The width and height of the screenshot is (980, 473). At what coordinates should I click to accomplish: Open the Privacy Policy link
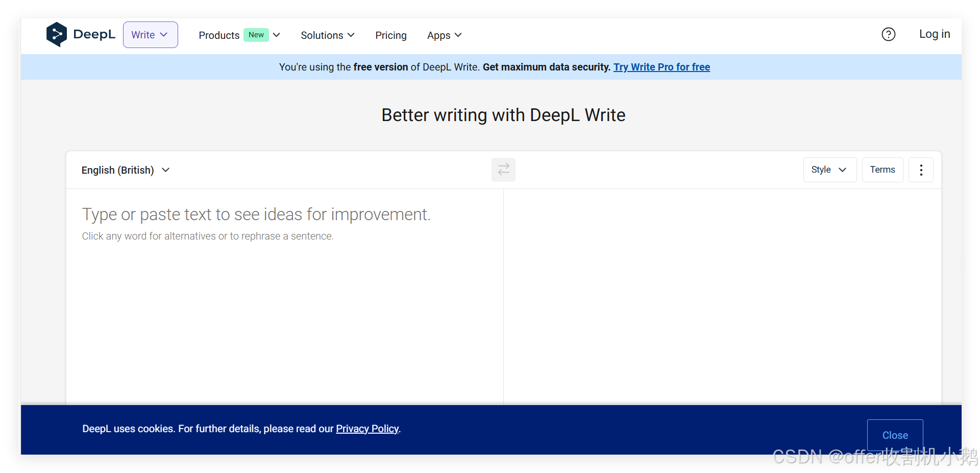click(x=367, y=429)
